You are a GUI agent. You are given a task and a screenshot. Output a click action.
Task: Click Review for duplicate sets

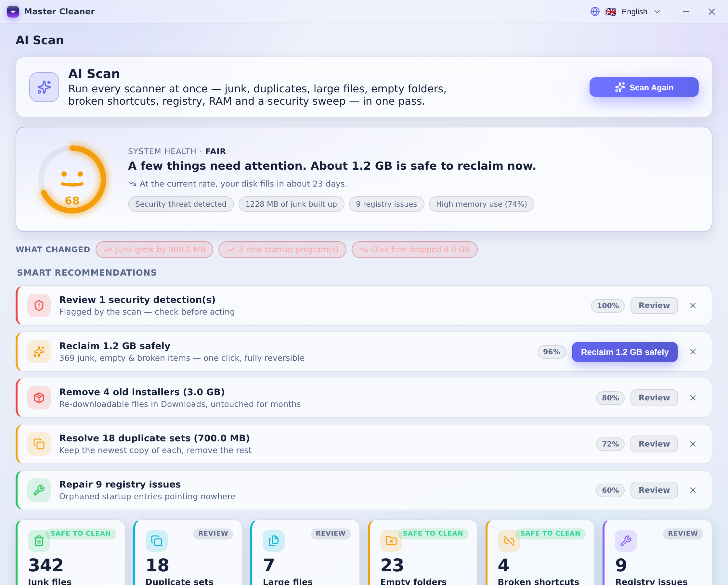(x=654, y=444)
